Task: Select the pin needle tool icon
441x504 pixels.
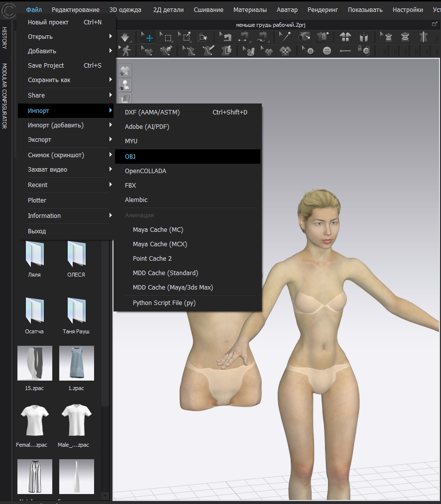Action: (285, 37)
